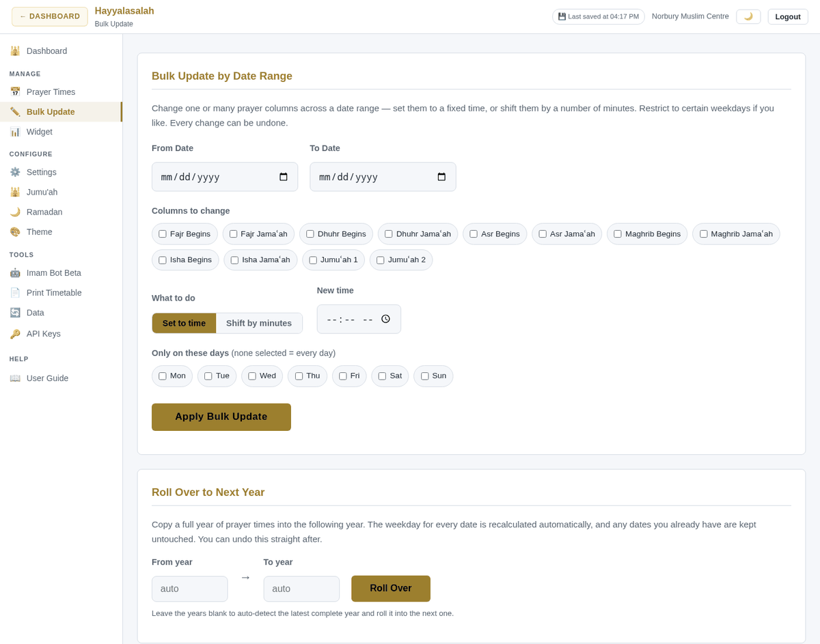820x644 pixels.
Task: Check the Jumu'ah 2 column
Action: coord(381,260)
